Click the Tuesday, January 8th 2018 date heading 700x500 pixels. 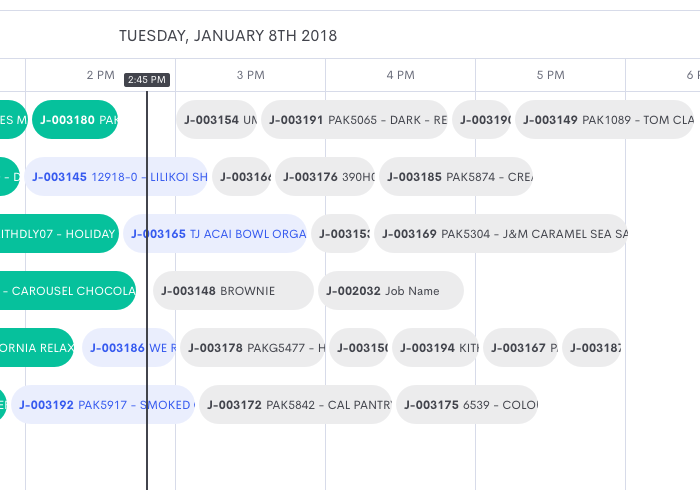pyautogui.click(x=228, y=36)
